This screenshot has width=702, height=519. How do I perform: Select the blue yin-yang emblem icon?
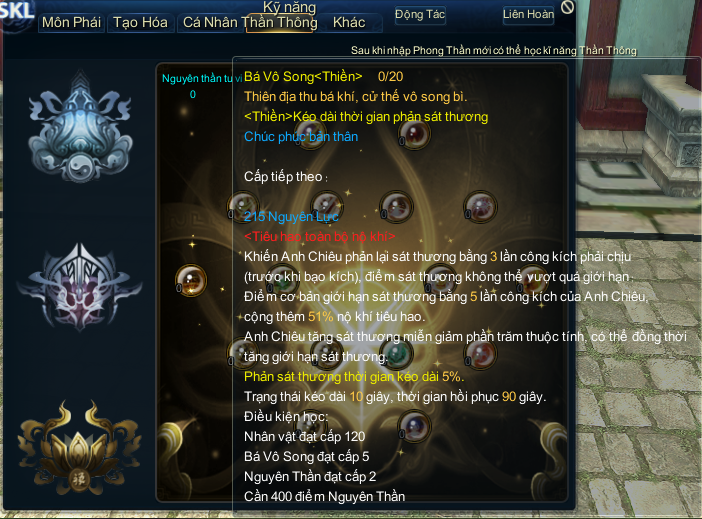click(80, 128)
